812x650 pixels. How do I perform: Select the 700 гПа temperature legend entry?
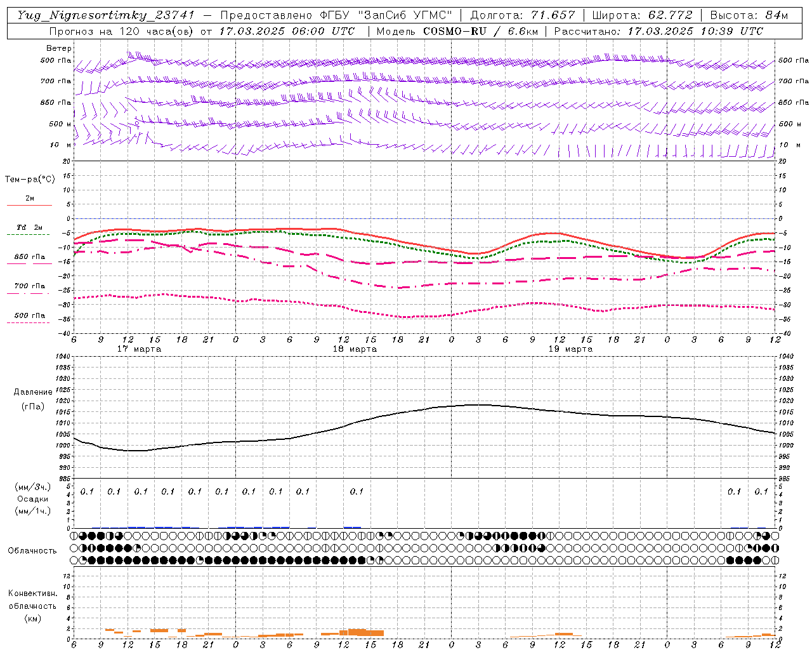click(29, 286)
